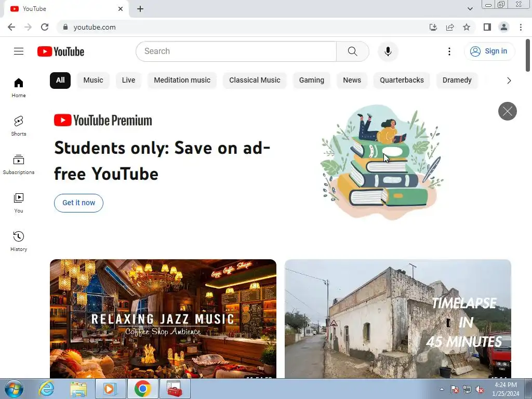The height and width of the screenshot is (399, 532).
Task: Open Relaxing Jazz Music video thumbnail
Action: [x=163, y=318]
